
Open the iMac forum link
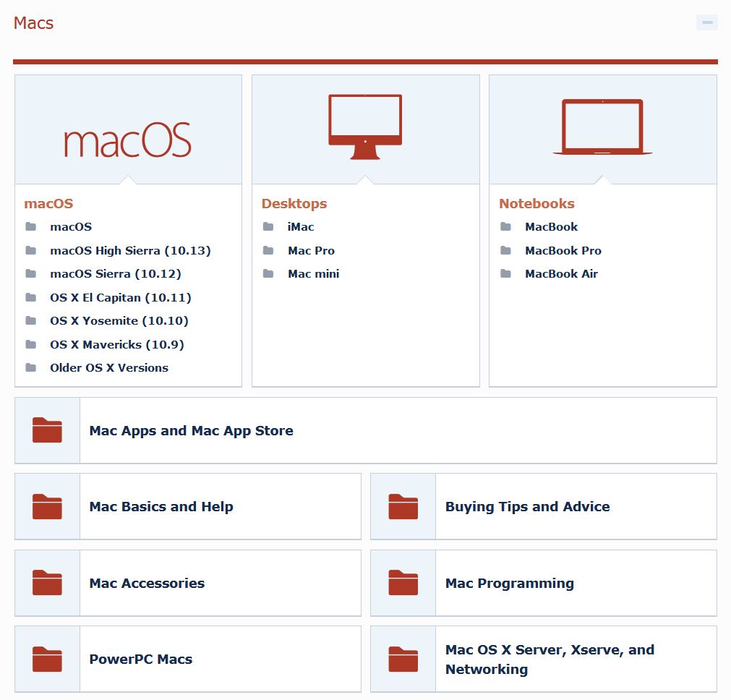point(301,226)
